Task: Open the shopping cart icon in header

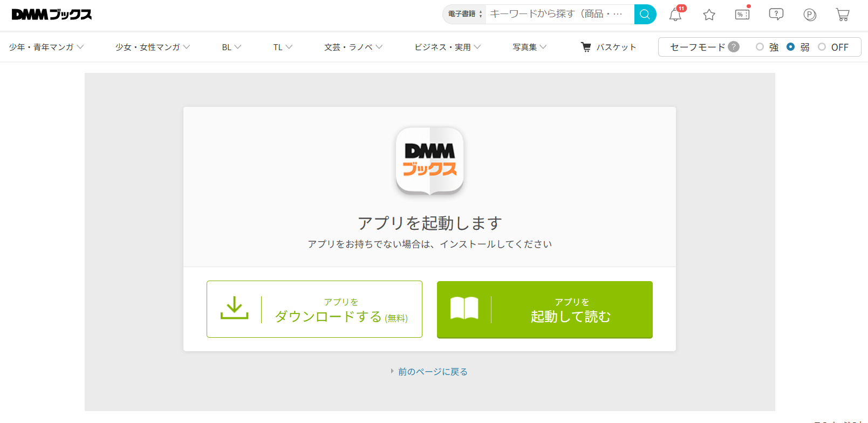Action: [x=843, y=15]
